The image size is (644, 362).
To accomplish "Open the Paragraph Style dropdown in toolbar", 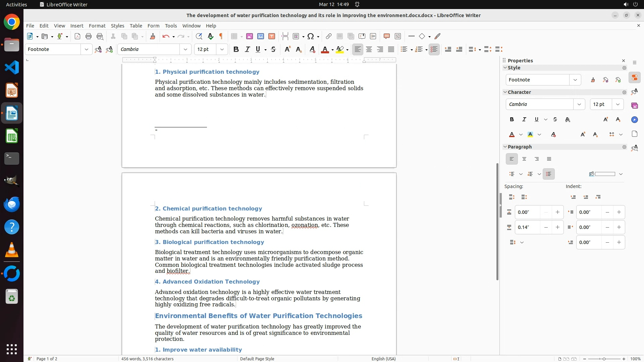I will [87, 50].
